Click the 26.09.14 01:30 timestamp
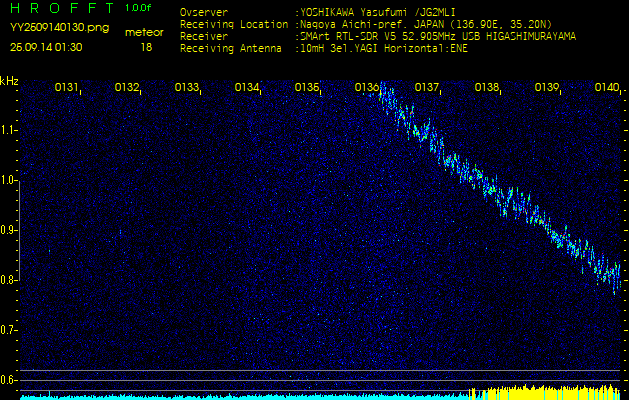The image size is (629, 400). point(46,47)
